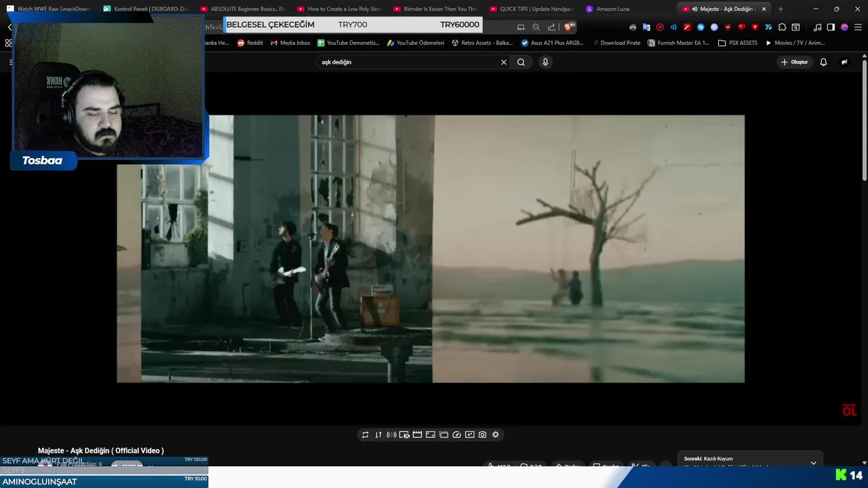Click the video title Majeste - Aşk Dediğin

101,451
